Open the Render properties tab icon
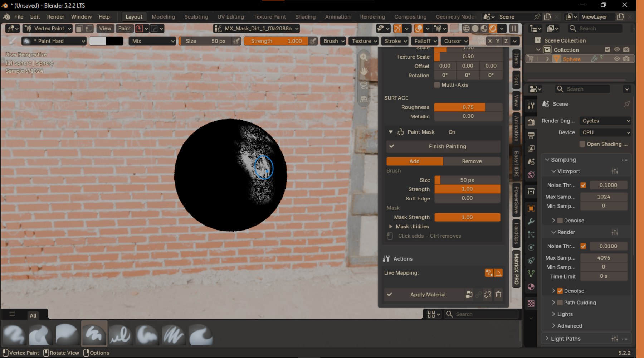 tap(531, 122)
